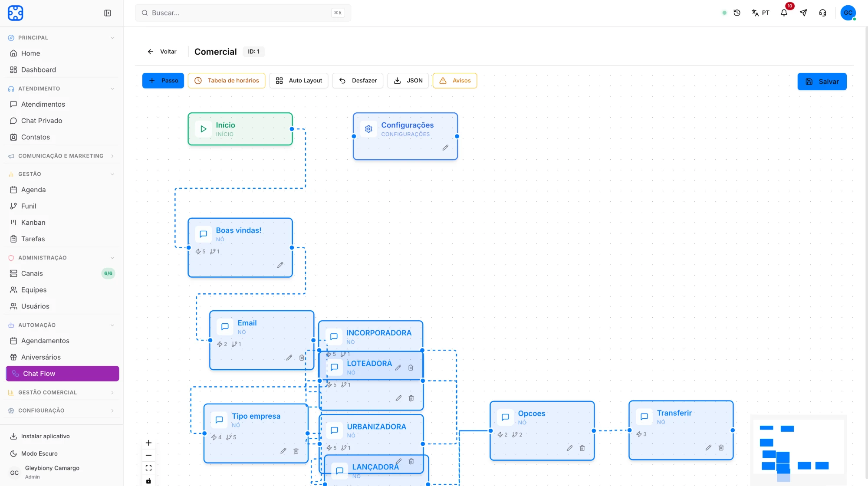
Task: Select Chat Flow in sidebar
Action: [x=62, y=374]
